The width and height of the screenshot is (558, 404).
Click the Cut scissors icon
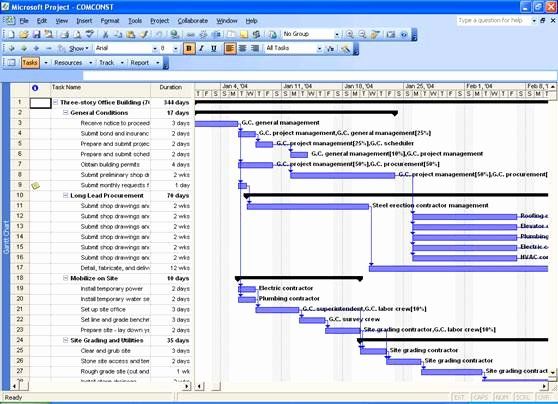point(105,35)
